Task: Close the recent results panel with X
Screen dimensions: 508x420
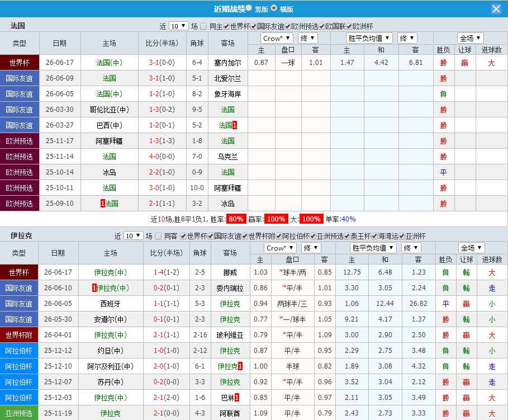Action: [496, 9]
